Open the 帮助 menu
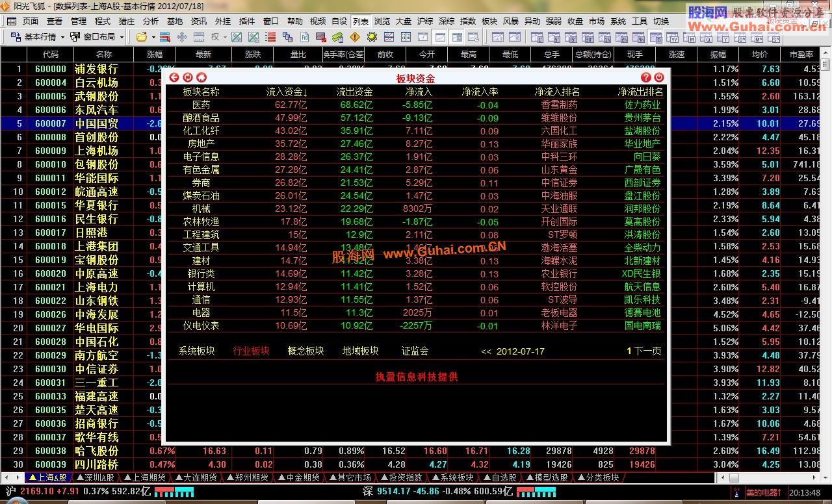The height and width of the screenshot is (504, 832). coord(295,21)
